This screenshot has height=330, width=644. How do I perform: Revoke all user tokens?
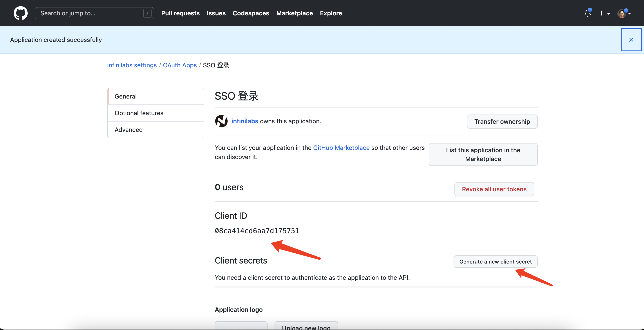click(x=494, y=189)
